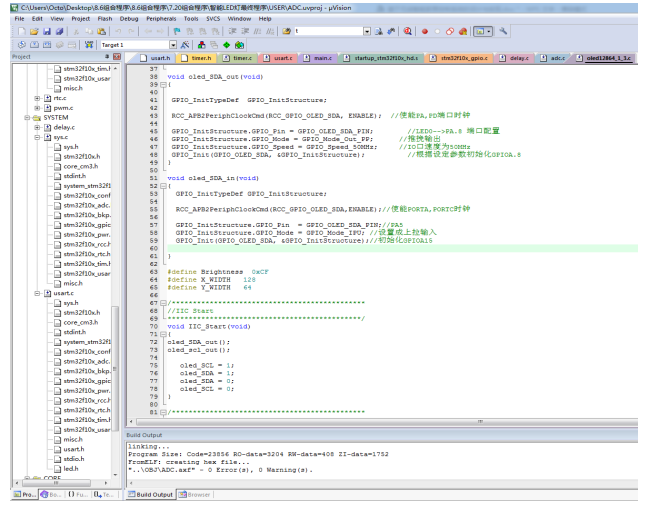
Task: Click the Translate file icon
Action: pyautogui.click(x=22, y=45)
